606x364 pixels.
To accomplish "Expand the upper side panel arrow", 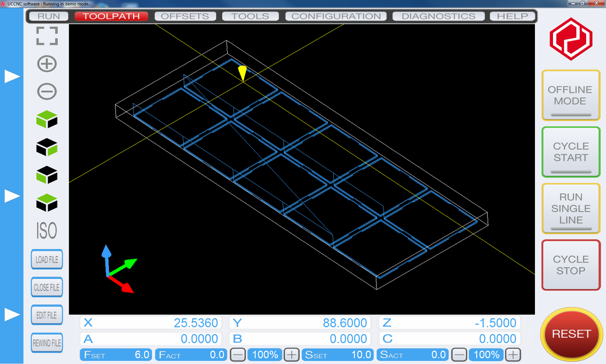I will [x=12, y=76].
